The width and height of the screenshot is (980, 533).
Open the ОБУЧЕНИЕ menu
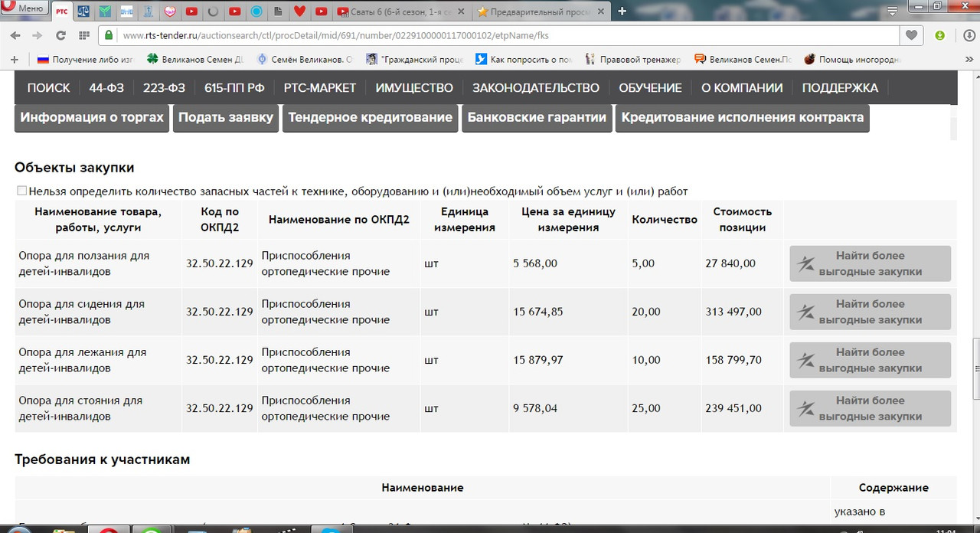click(x=650, y=87)
